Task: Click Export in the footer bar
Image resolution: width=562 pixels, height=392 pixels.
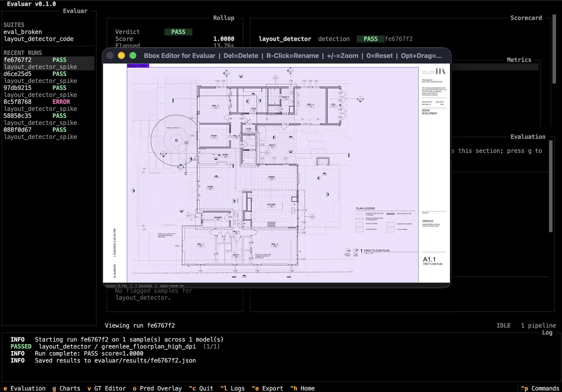Action: coord(268,389)
